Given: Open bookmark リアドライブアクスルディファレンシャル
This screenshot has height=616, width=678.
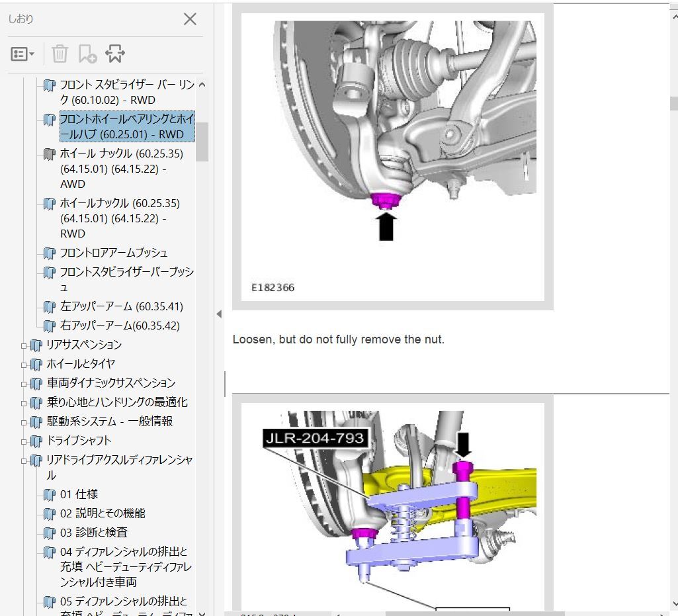Looking at the screenshot, I should [x=119, y=468].
